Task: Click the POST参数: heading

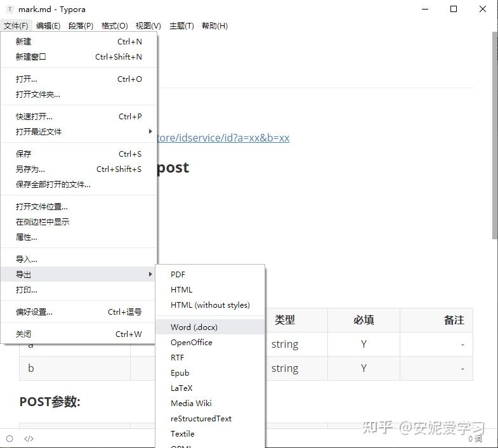Action: [50, 402]
